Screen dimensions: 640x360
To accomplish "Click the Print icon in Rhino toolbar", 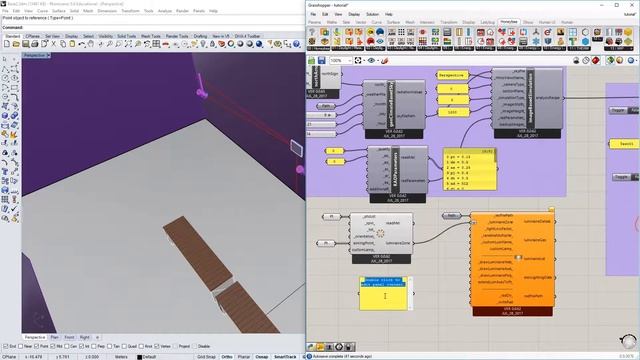I will coord(35,44).
